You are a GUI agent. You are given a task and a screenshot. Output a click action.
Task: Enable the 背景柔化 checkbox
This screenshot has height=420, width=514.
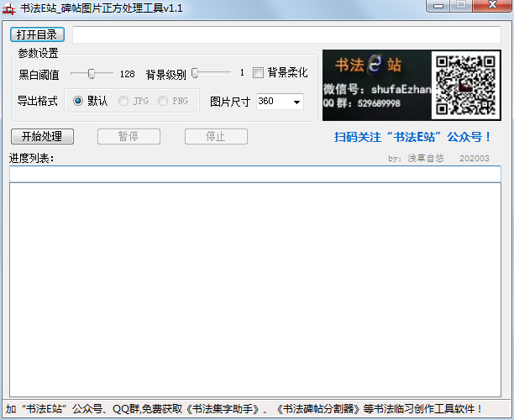[x=258, y=72]
